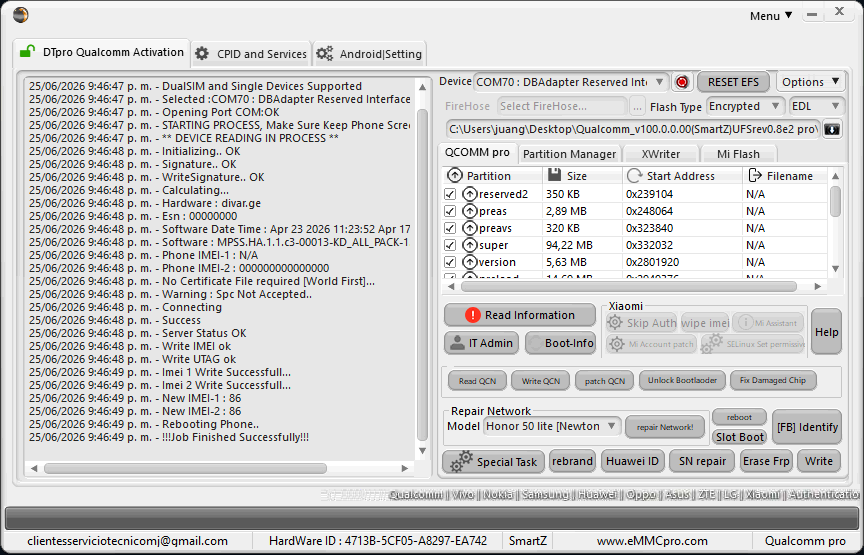Click the repair Network! button
The width and height of the screenshot is (864, 555).
click(665, 427)
